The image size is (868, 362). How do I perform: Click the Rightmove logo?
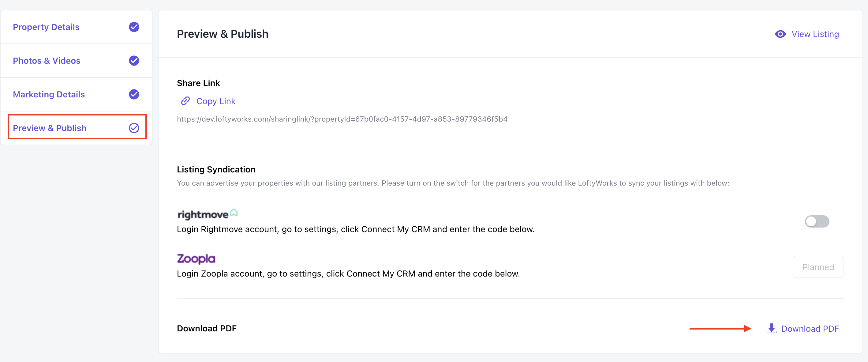207,214
